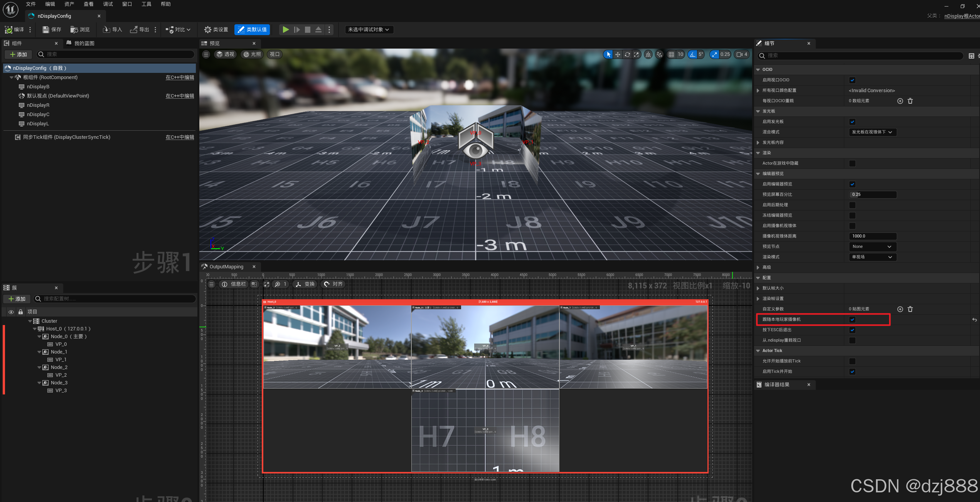
Task: Click zoom-to-fit icon in OutputMapping toolbar
Action: pyautogui.click(x=266, y=284)
